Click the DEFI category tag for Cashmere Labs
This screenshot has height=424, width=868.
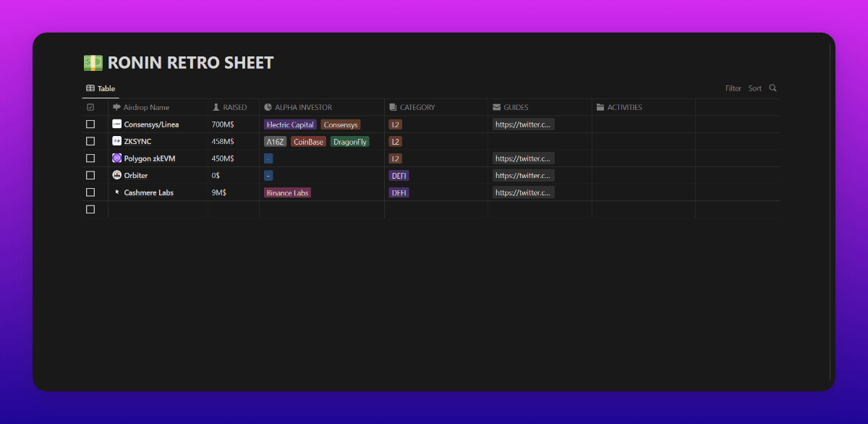coord(399,192)
